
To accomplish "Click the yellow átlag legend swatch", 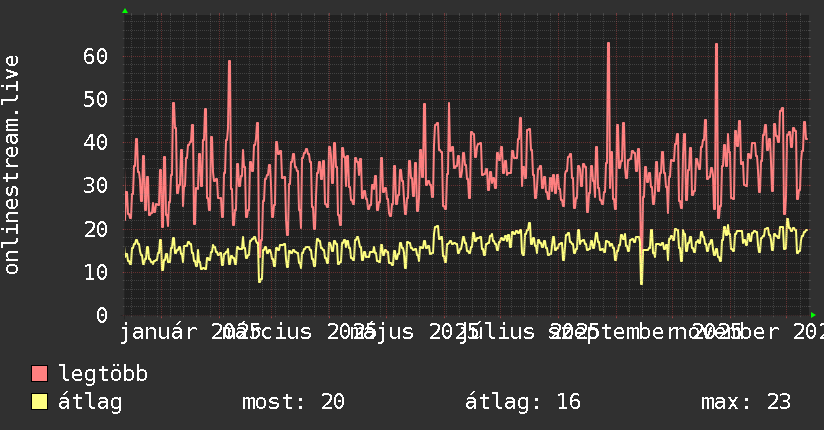I will pyautogui.click(x=39, y=402).
